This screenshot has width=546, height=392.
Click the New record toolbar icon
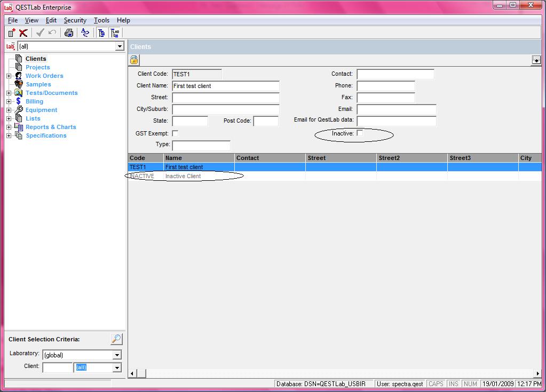12,33
